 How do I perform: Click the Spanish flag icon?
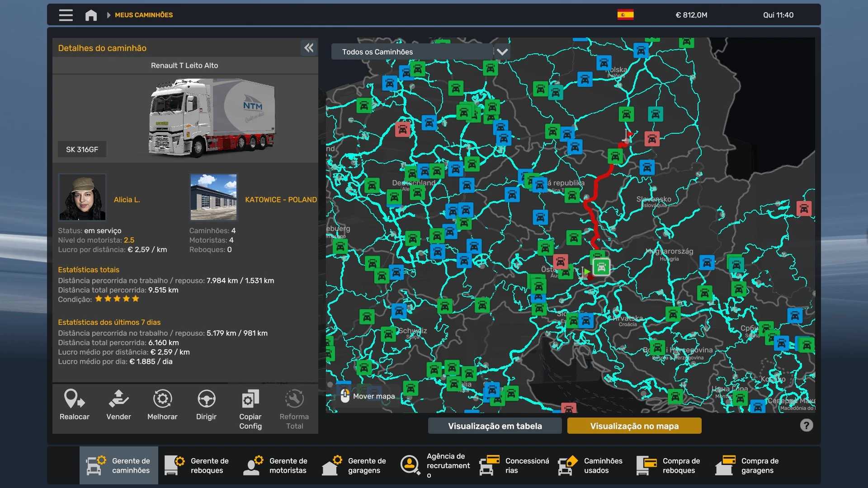click(x=625, y=15)
